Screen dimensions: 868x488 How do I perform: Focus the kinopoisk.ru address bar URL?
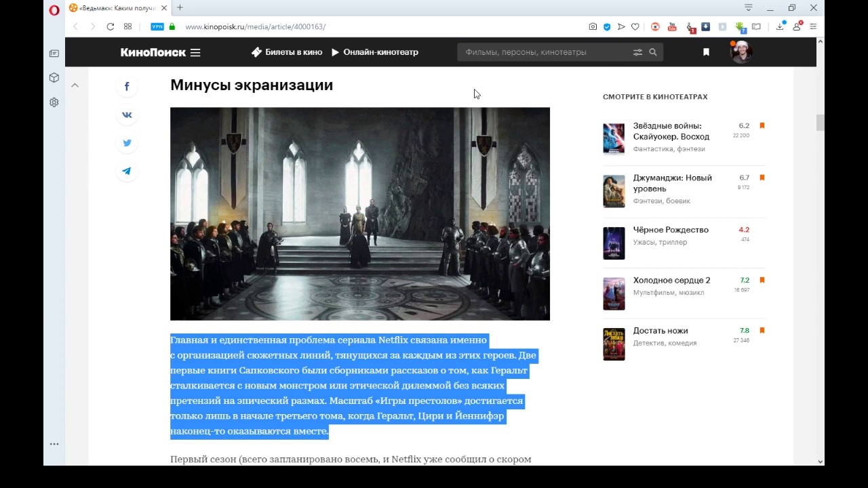coord(256,26)
